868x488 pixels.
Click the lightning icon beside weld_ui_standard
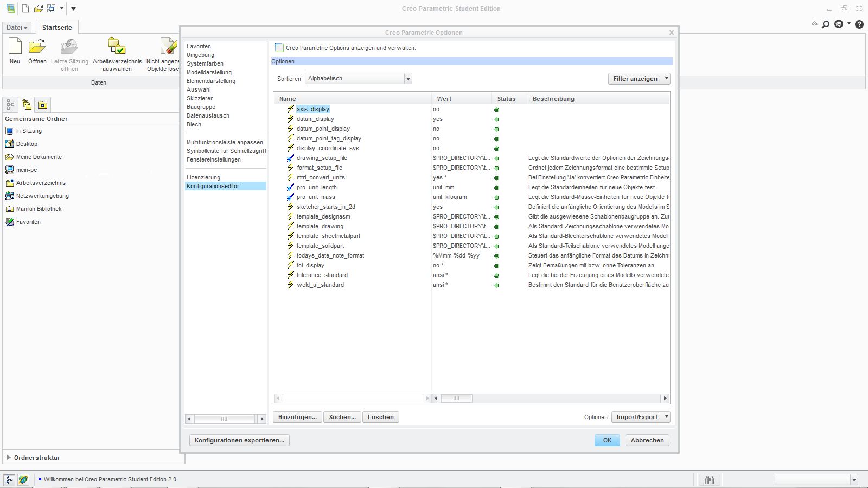click(291, 285)
